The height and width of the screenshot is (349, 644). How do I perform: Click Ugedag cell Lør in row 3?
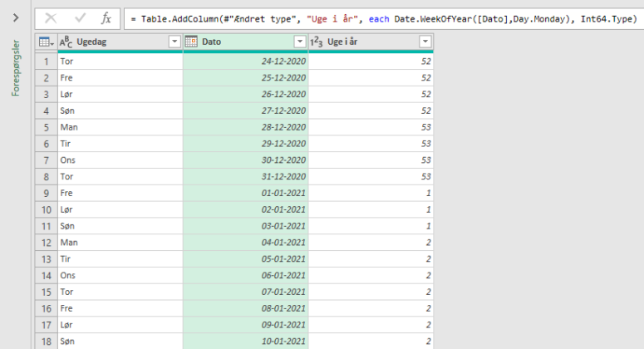click(x=120, y=95)
